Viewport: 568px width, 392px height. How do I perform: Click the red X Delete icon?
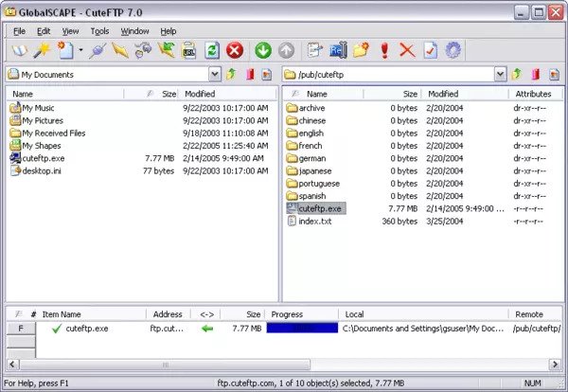407,50
